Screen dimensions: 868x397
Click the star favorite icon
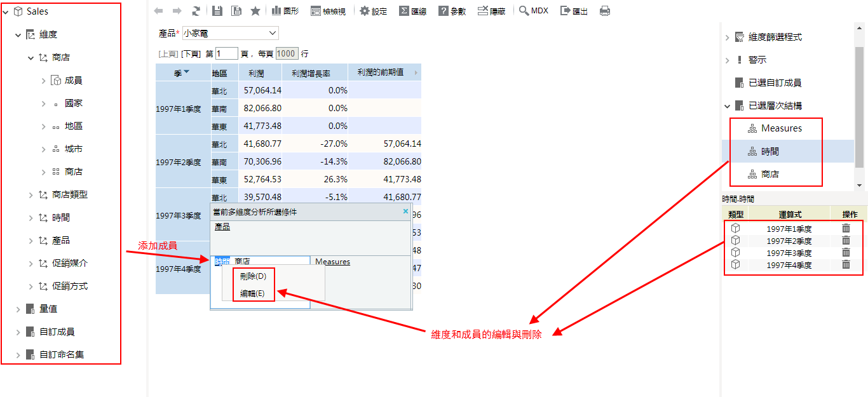coord(255,11)
